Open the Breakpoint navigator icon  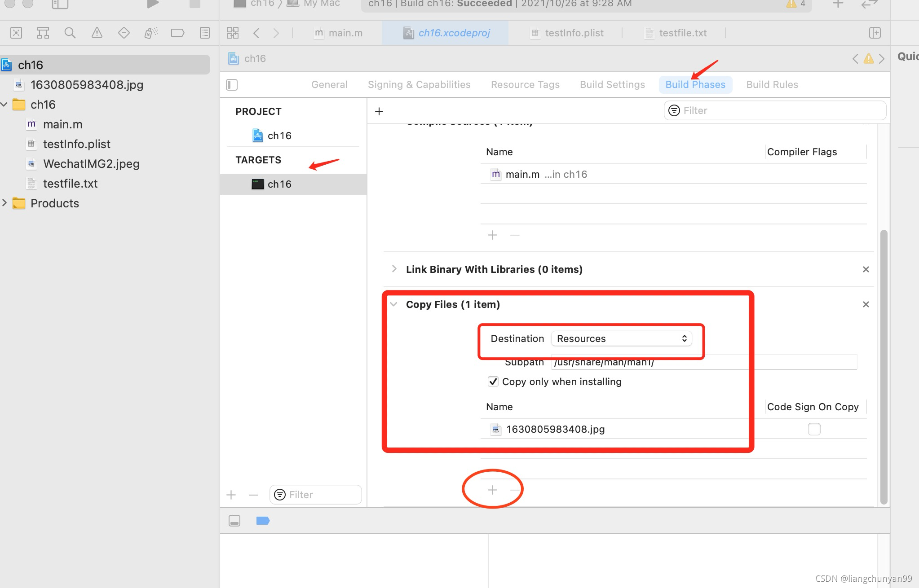[177, 33]
